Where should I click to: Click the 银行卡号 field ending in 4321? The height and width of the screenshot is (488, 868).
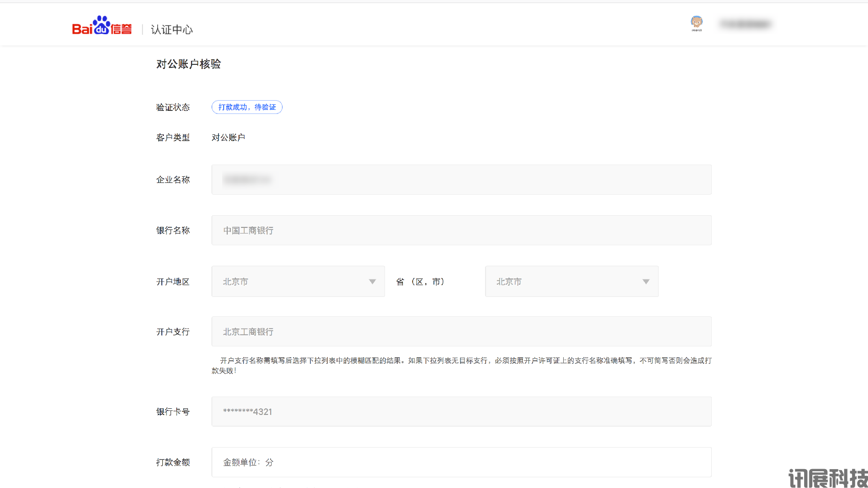461,412
